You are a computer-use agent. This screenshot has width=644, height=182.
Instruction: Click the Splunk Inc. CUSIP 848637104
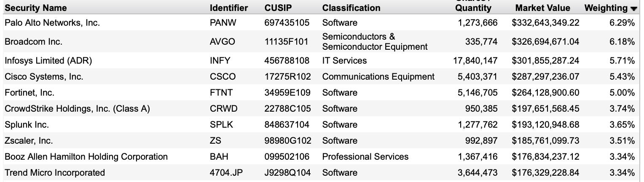(x=287, y=125)
